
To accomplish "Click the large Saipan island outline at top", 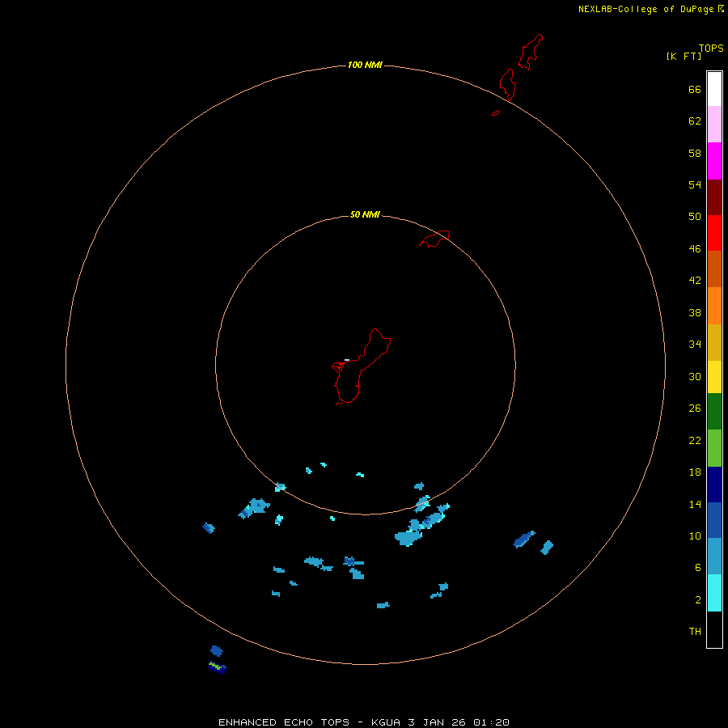I will click(530, 52).
